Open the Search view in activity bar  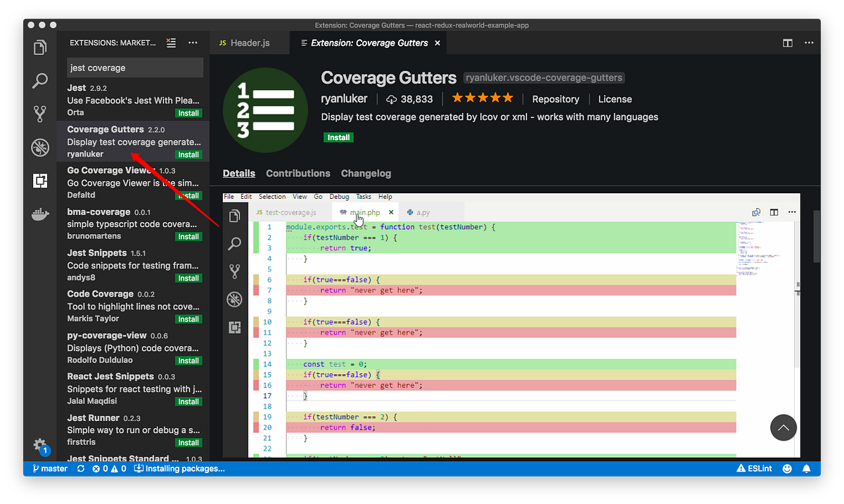click(40, 80)
